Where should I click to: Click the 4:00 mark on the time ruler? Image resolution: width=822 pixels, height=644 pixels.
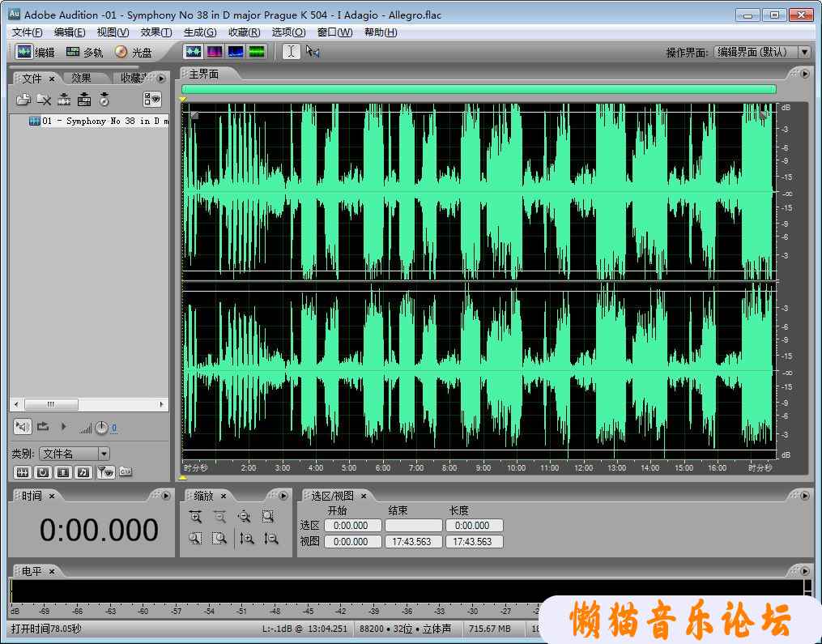tap(316, 467)
